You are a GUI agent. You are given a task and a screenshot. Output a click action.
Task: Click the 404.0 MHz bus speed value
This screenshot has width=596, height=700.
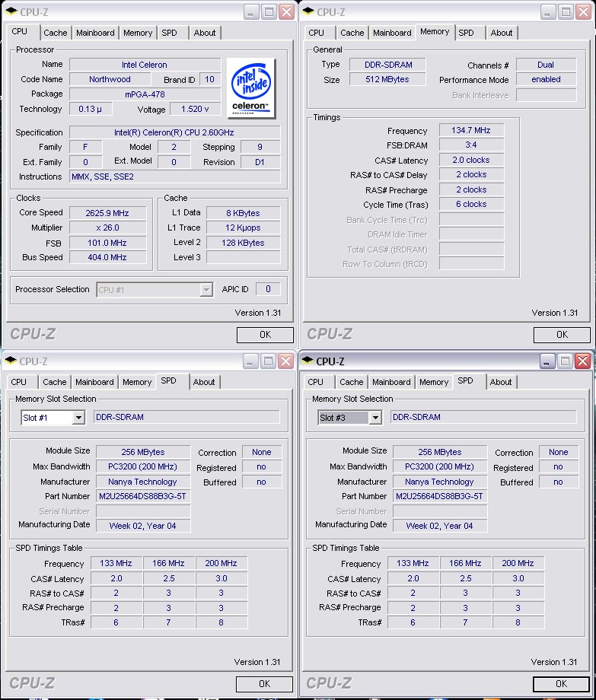point(107,257)
